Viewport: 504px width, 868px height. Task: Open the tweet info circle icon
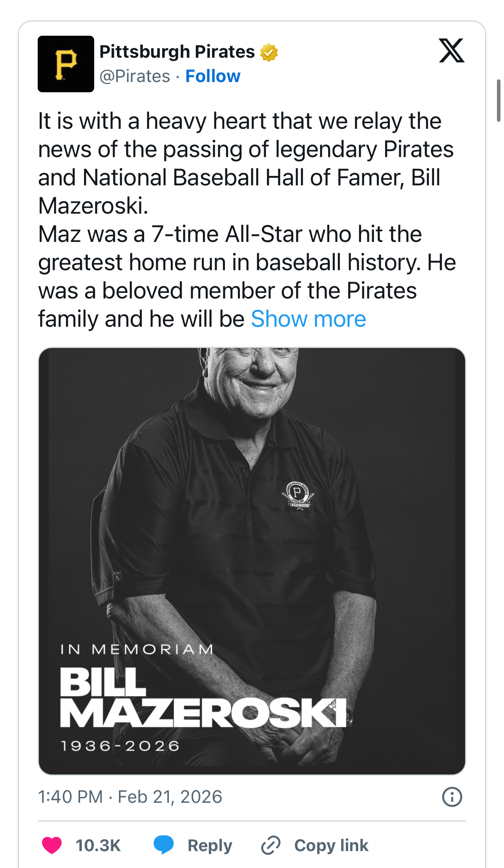452,797
